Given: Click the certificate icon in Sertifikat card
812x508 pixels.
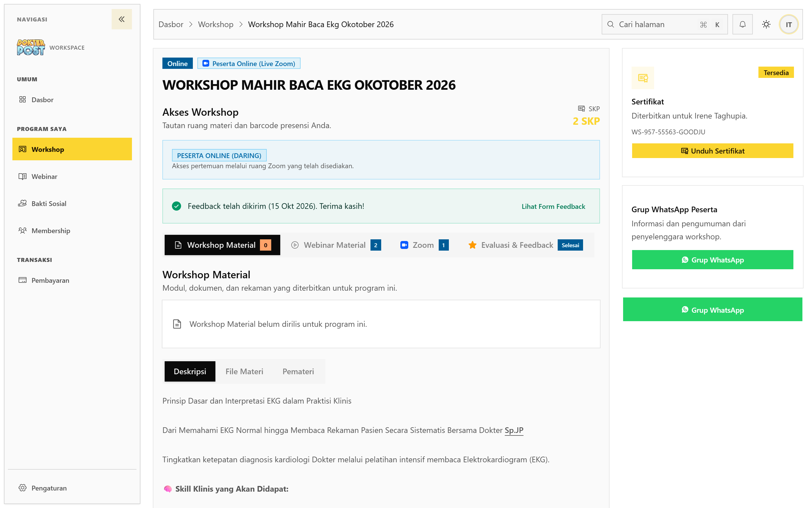Looking at the screenshot, I should pos(643,78).
